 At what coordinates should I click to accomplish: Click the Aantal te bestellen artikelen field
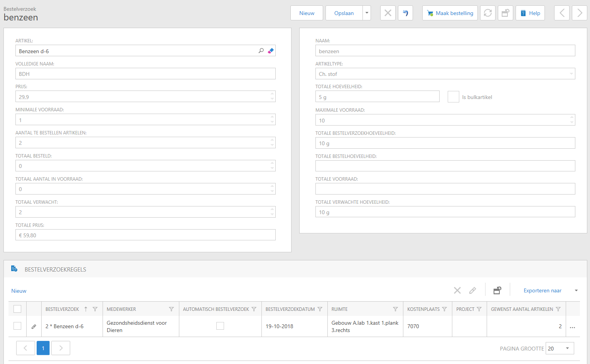[143, 143]
